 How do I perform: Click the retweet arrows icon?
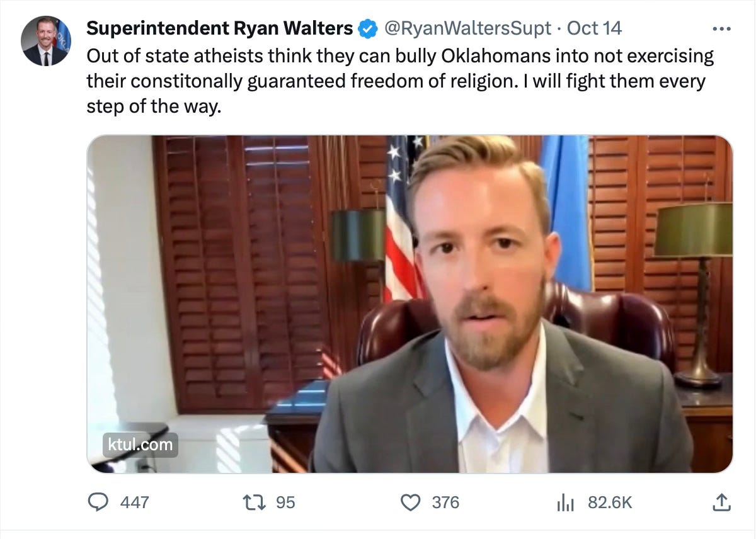coord(253,502)
